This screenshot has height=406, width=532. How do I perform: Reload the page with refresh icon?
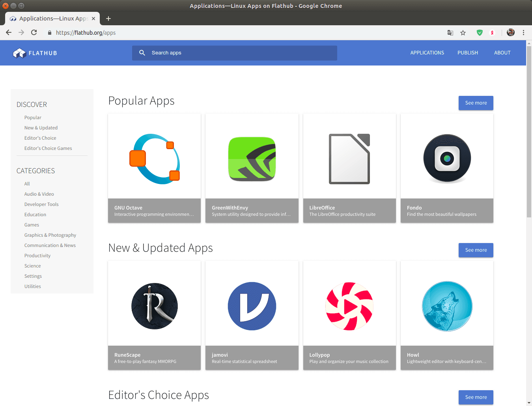34,33
